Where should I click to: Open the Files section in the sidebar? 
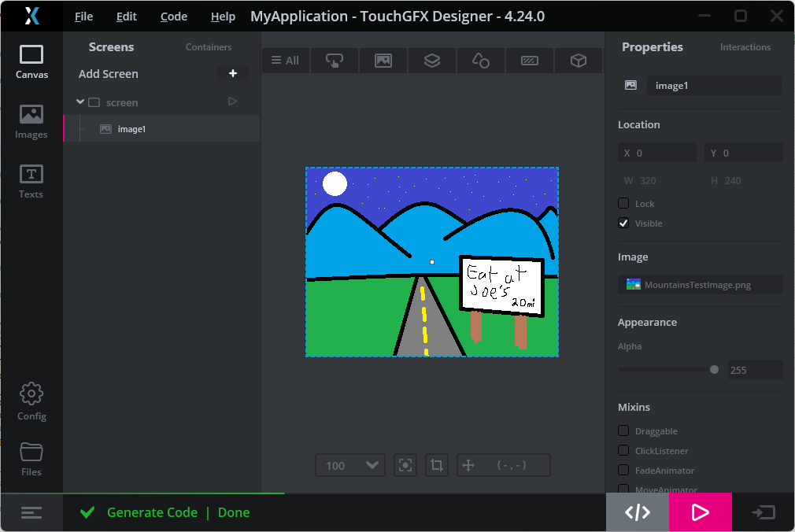(31, 459)
